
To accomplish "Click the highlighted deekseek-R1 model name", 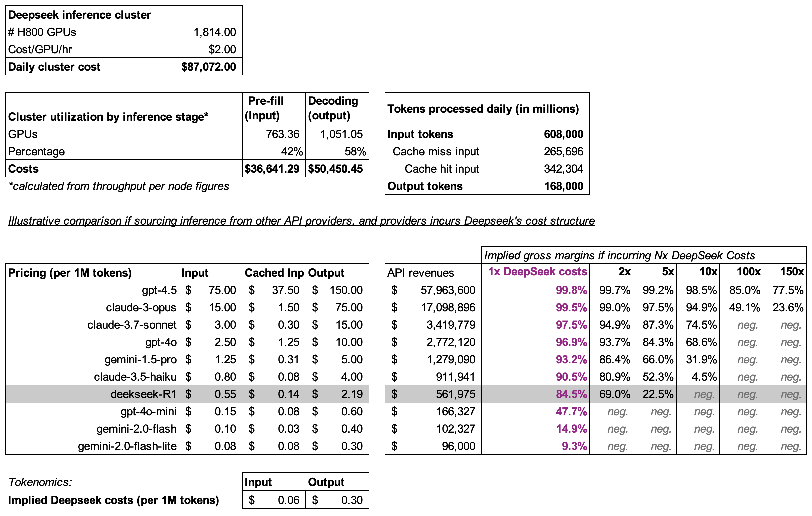I will (143, 394).
